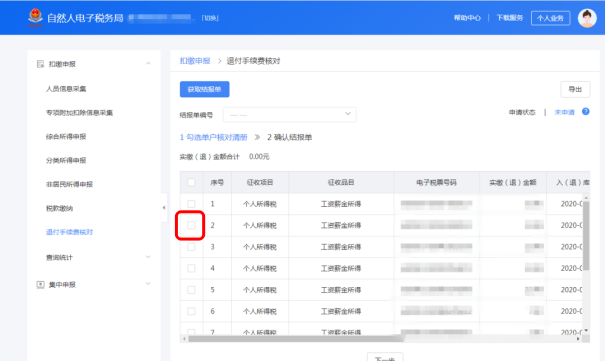The width and height of the screenshot is (606, 361).
Task: Go to step 1 勾选单户核对清册
Action: (x=213, y=137)
